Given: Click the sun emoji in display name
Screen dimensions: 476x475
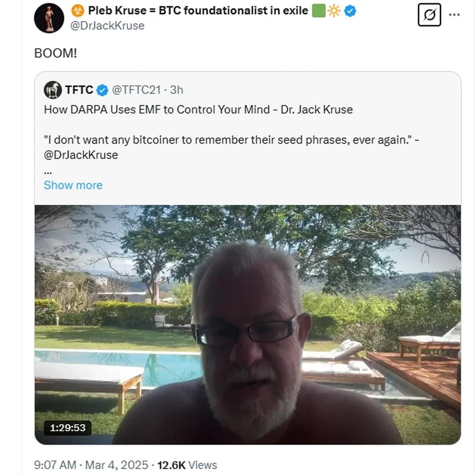Looking at the screenshot, I should 334,11.
